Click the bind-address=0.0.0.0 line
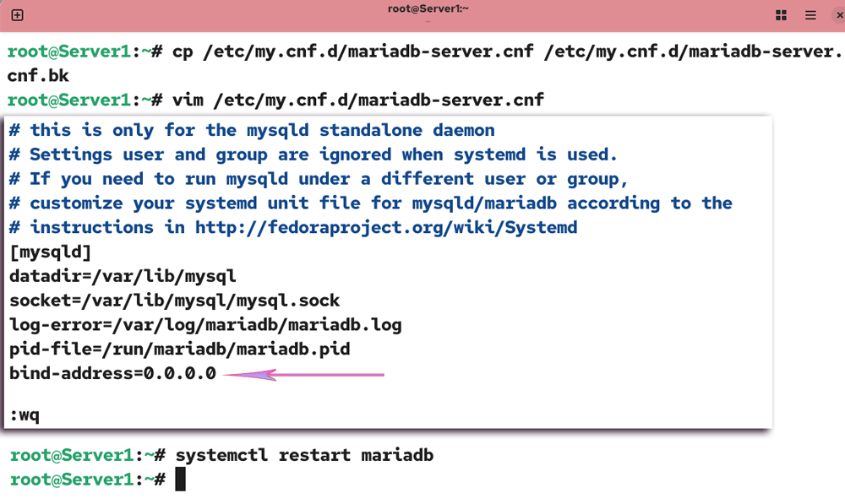The image size is (845, 504). tap(112, 373)
